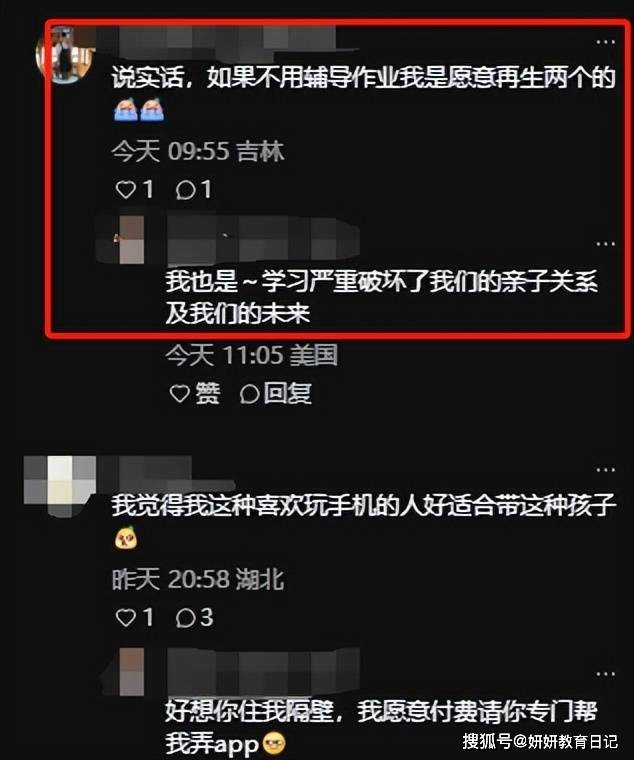Open three-dot menu on the Jilin comment
Viewport: 634px width, 760px height.
click(605, 42)
